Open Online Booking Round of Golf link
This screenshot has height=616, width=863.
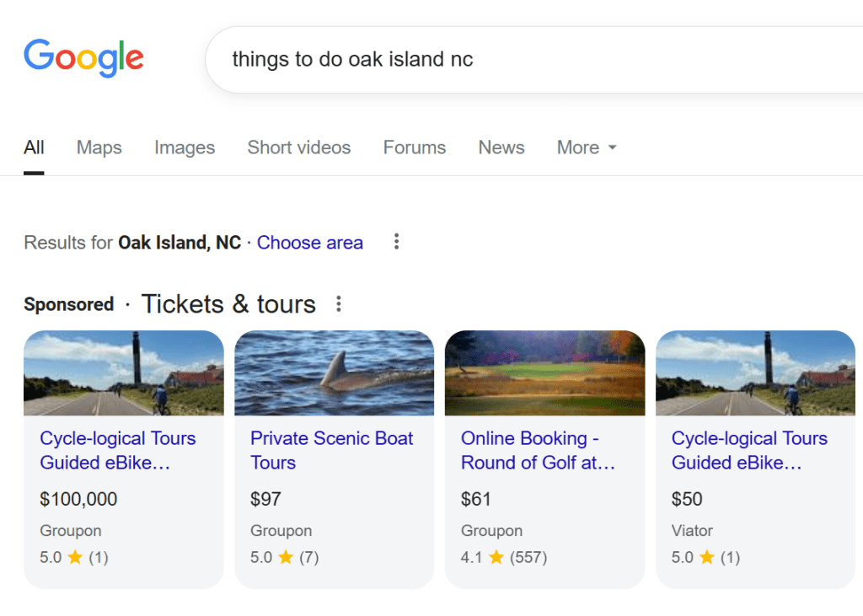point(538,450)
